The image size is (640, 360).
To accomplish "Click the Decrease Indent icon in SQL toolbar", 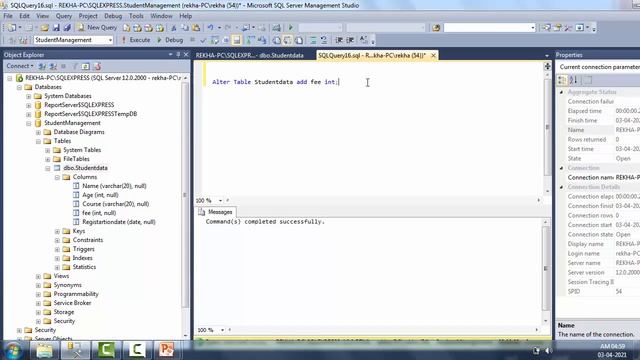I will pos(339,40).
